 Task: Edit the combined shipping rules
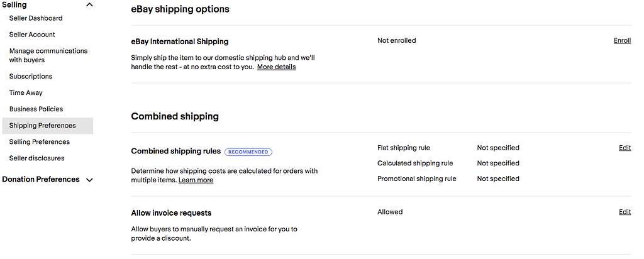[x=625, y=148]
